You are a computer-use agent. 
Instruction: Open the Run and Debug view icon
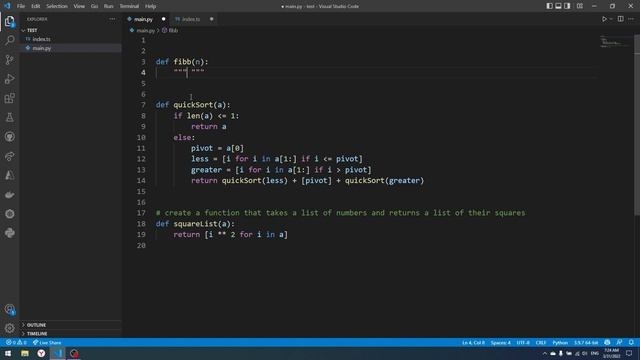pyautogui.click(x=9, y=79)
